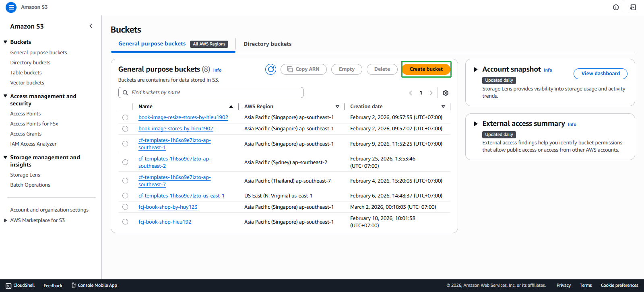Select fcj-book-shop-hieu192 radio button
The width and height of the screenshot is (644, 292).
(x=125, y=222)
